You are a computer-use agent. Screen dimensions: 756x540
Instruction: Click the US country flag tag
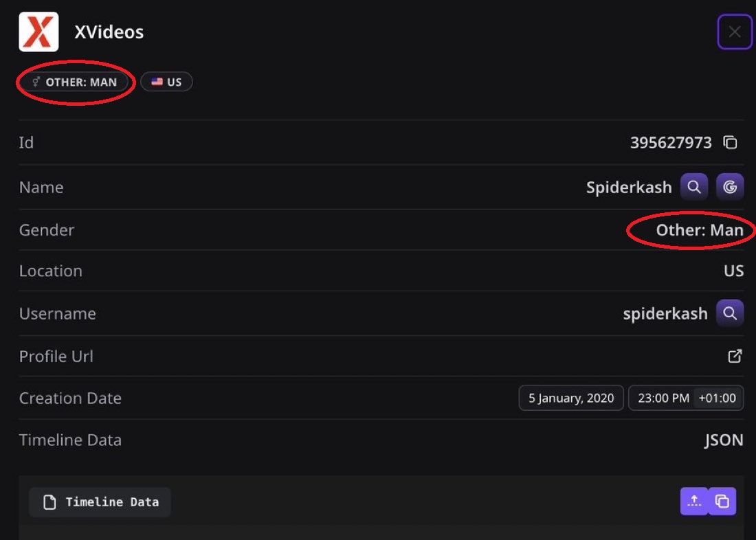[166, 82]
